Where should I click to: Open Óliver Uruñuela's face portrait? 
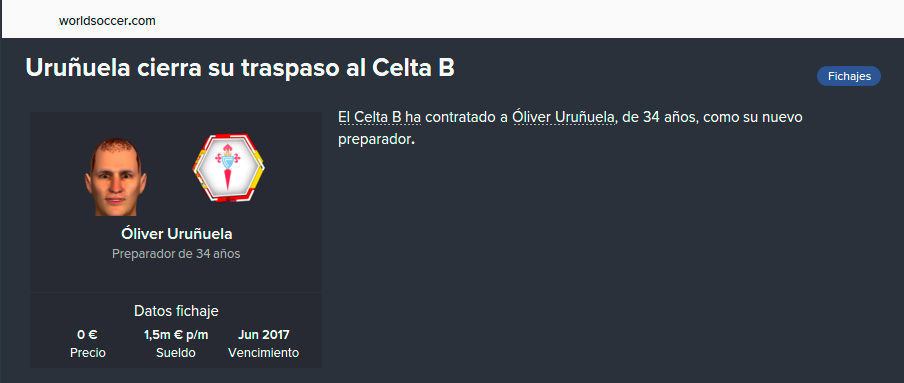point(116,177)
